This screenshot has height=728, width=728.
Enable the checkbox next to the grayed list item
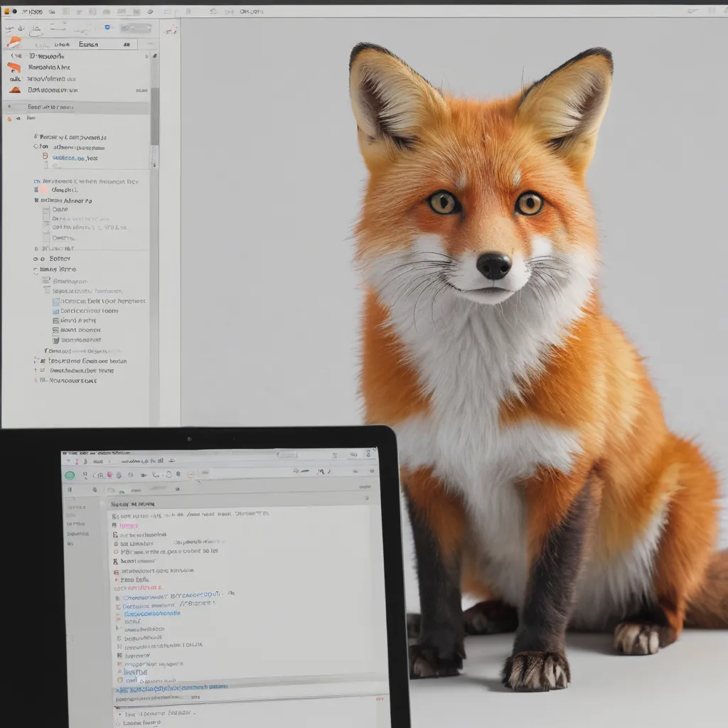[45, 217]
